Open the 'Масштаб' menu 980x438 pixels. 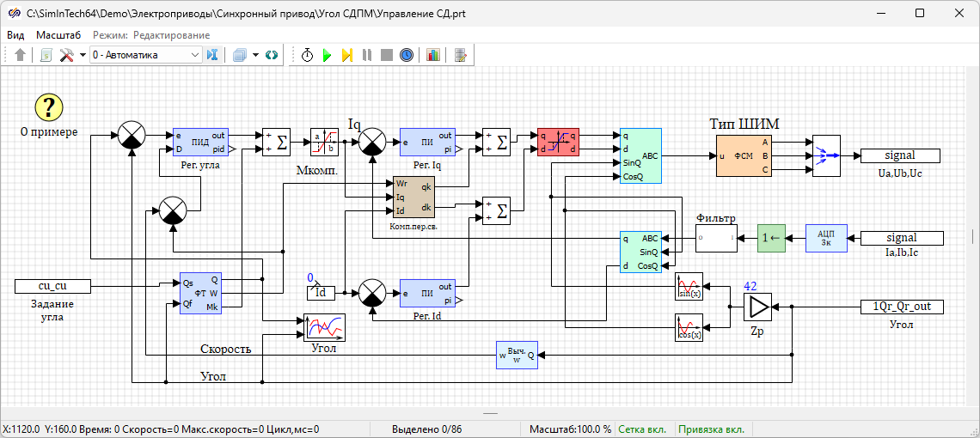[58, 35]
